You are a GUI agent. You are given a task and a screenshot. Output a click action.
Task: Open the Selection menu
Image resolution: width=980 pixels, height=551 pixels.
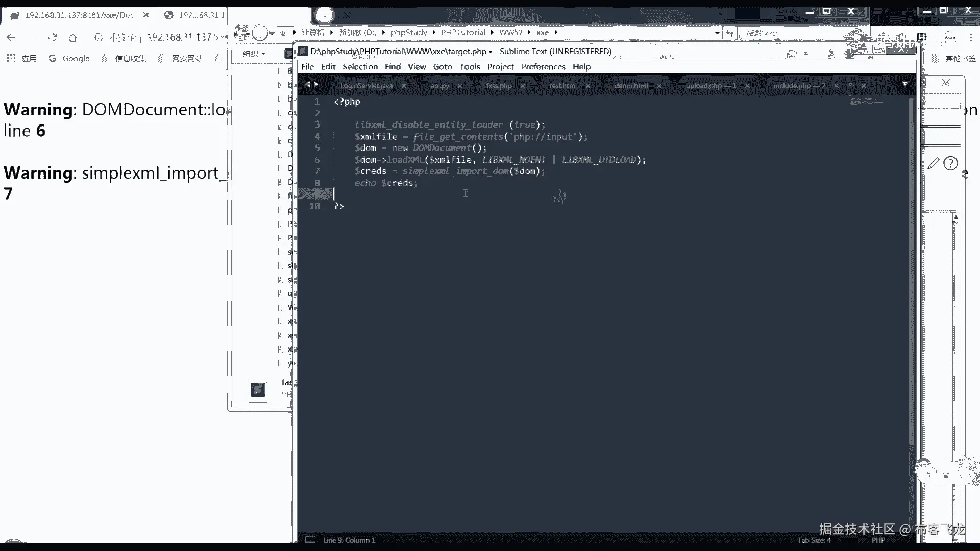tap(360, 67)
